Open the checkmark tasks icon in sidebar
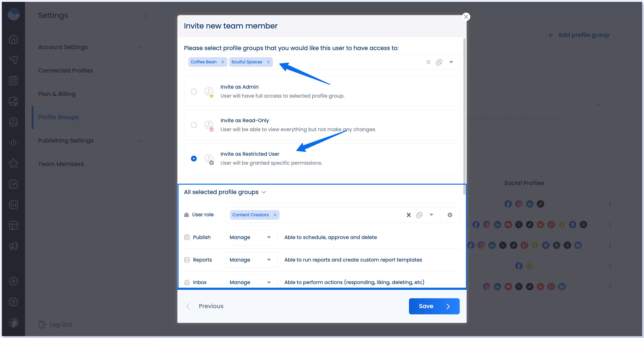644x338 pixels. (14, 184)
